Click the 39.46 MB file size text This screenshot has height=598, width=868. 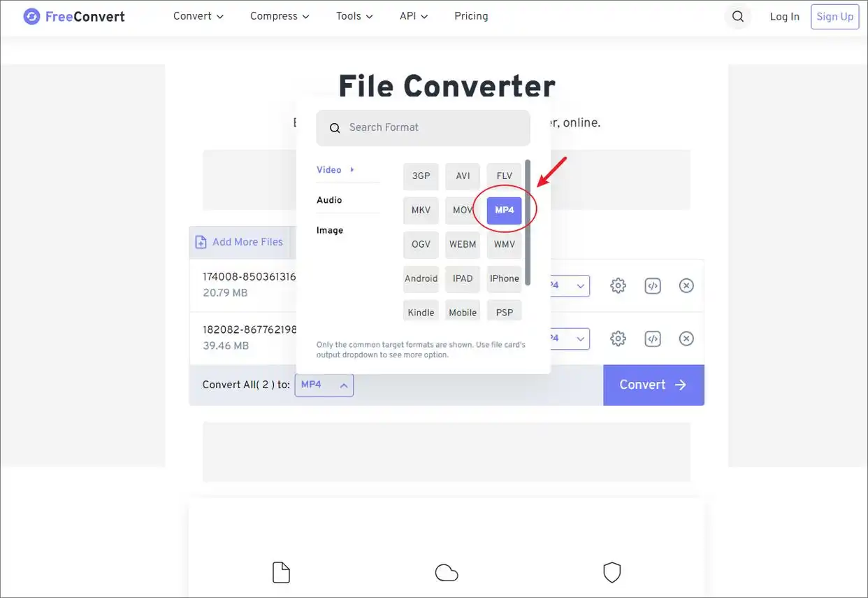[226, 346]
